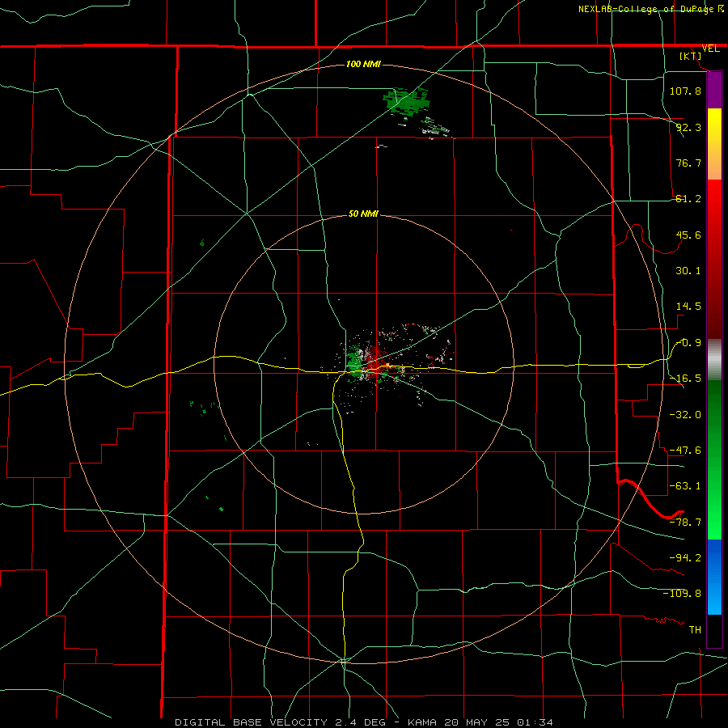The image size is (728, 728).
Task: Select the -47.6 legend value
Action: tap(685, 451)
